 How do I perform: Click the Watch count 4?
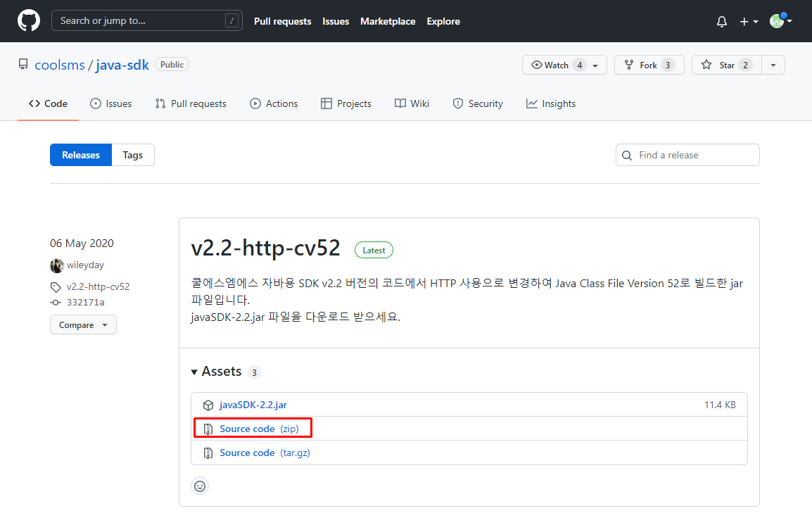[x=580, y=65]
